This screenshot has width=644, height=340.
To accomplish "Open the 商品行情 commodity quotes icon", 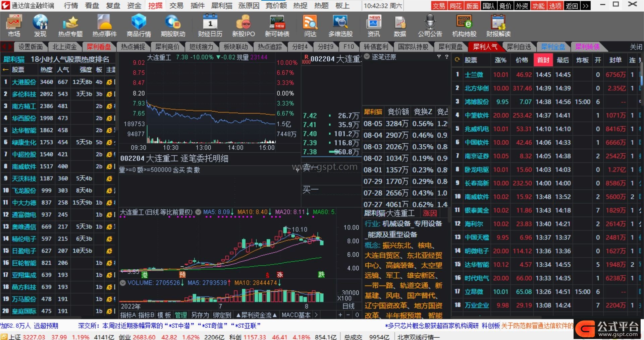I will (x=139, y=25).
